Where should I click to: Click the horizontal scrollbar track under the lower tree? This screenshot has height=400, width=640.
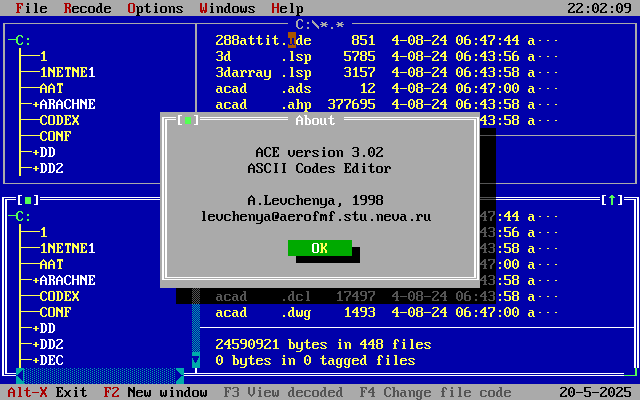coord(100,376)
